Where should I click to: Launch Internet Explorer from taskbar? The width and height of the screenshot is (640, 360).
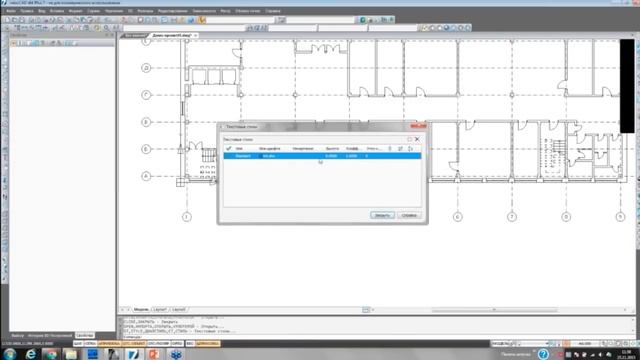(31, 354)
